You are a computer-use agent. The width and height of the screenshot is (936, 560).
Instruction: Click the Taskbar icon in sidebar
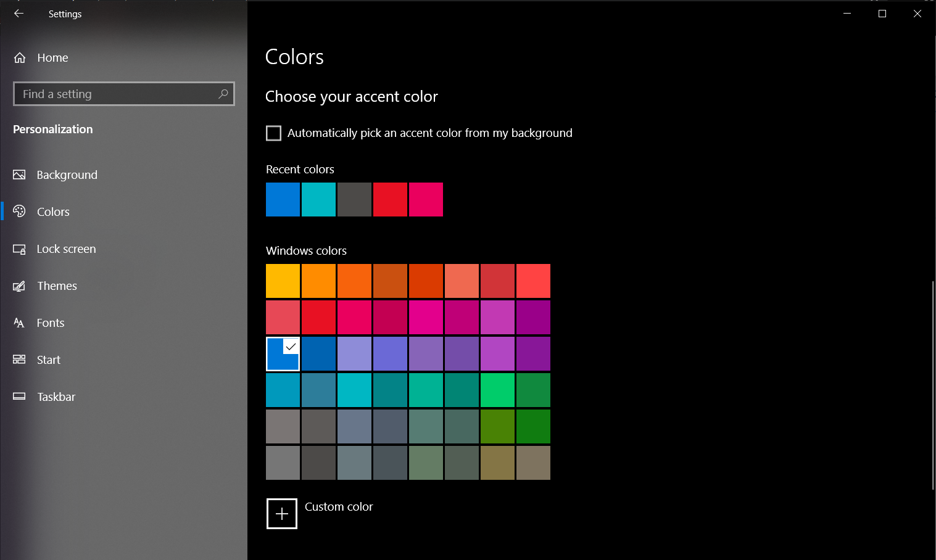(x=19, y=397)
